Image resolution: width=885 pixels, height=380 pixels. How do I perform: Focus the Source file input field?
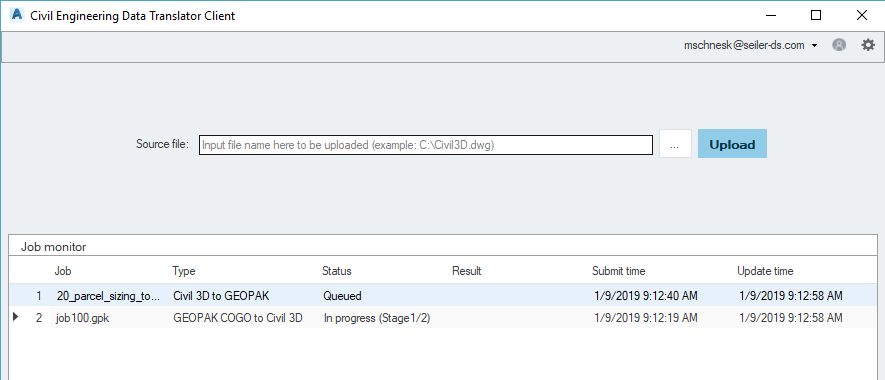click(x=426, y=145)
